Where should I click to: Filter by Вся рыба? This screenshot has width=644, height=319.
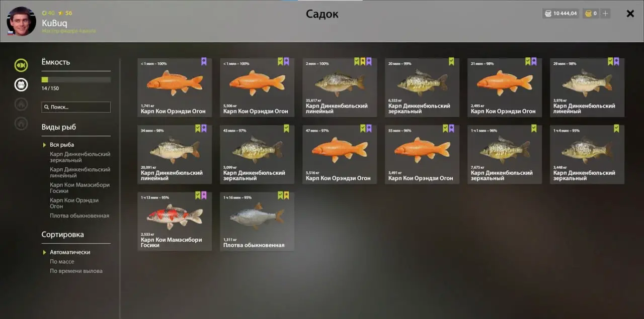(62, 145)
